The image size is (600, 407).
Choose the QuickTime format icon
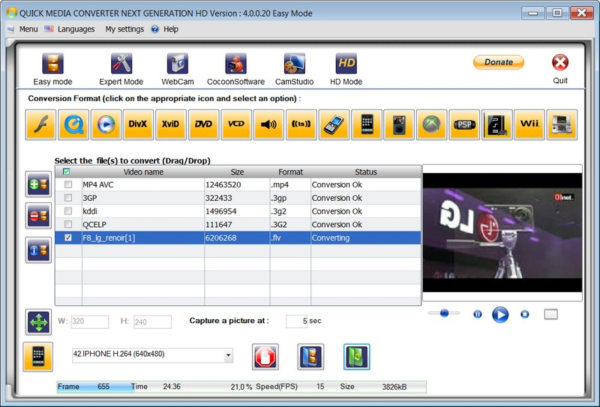tap(71, 125)
